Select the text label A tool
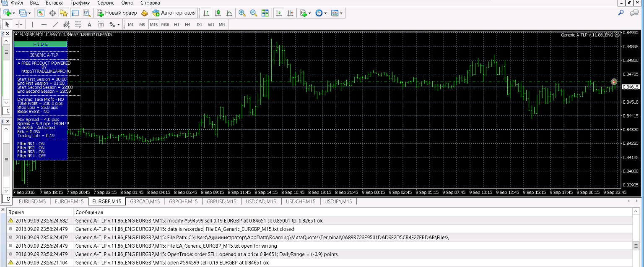 (89, 24)
